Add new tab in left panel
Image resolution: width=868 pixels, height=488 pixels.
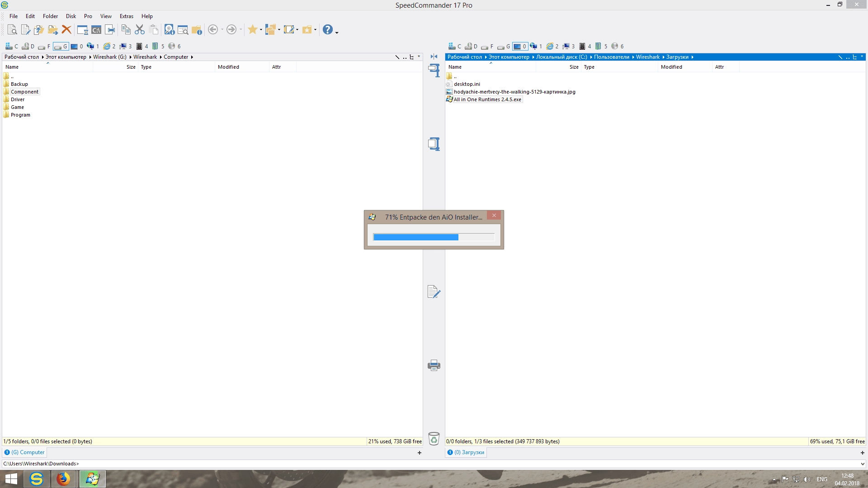pos(420,453)
